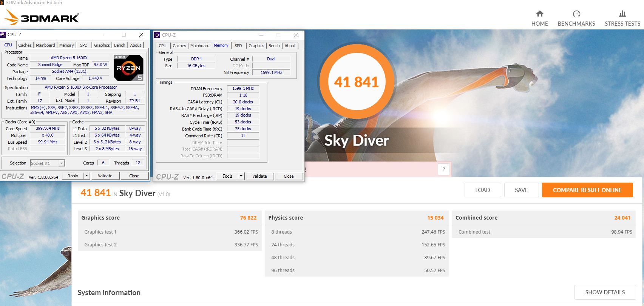Screen dimensions: 644x306
Task: Click the Threads count value 12
Action: coord(138,163)
